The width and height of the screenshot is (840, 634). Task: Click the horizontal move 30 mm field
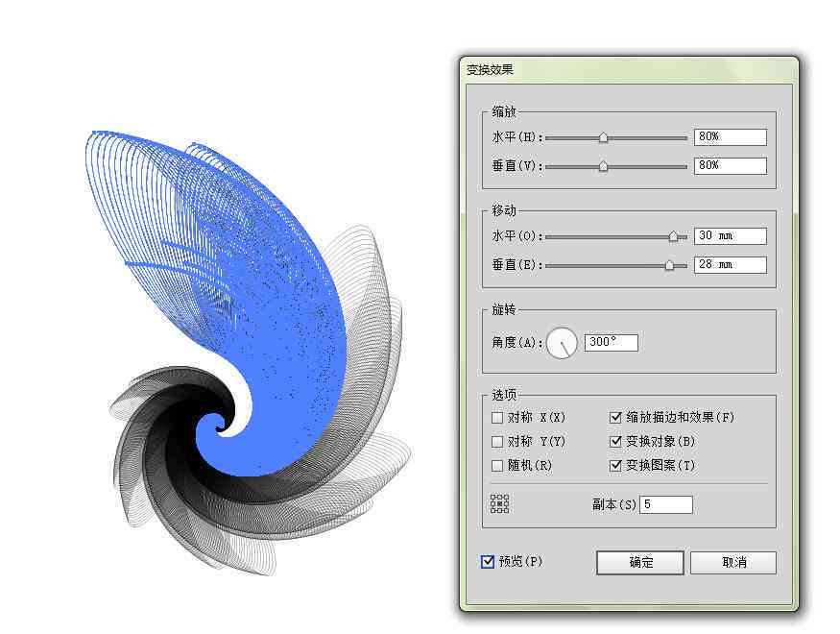tap(731, 235)
